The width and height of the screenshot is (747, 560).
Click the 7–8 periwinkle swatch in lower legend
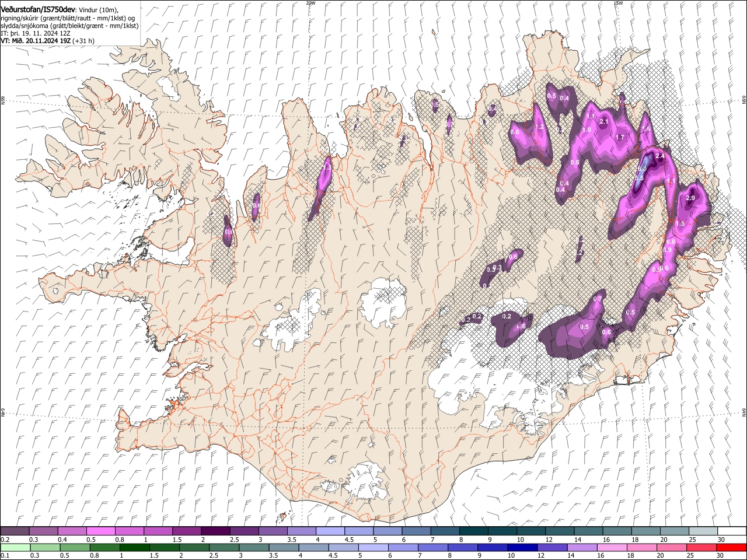point(432,547)
